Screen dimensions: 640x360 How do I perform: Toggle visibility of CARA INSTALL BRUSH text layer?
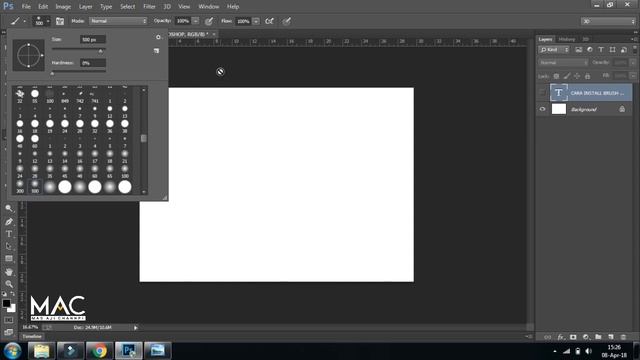tap(542, 93)
